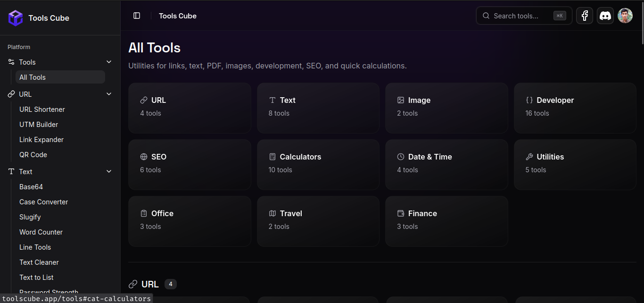Open Text Cleaner from sidebar
The height and width of the screenshot is (303, 644).
point(60,262)
